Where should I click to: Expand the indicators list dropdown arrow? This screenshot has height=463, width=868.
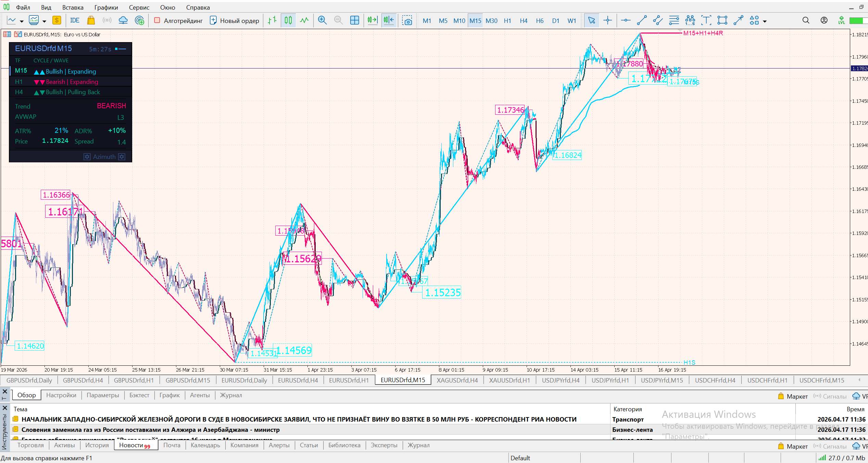44,21
